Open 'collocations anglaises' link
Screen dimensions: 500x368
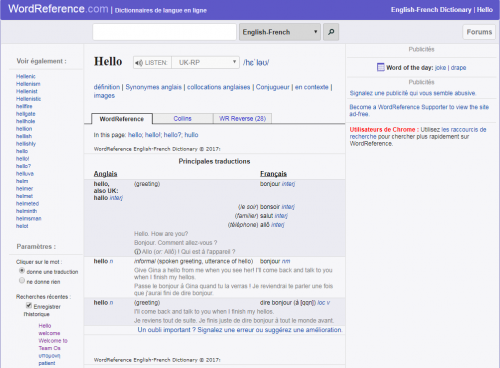[x=219, y=87]
